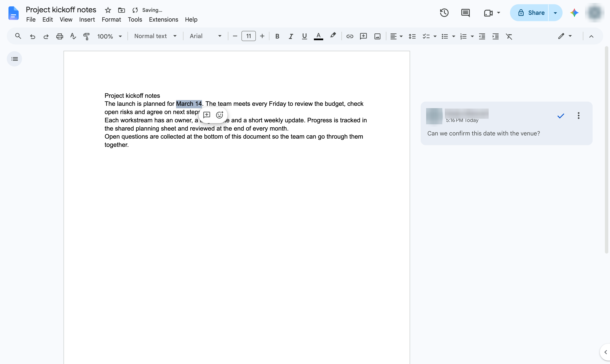
Task: Search the menus magnifier icon
Action: tap(18, 36)
